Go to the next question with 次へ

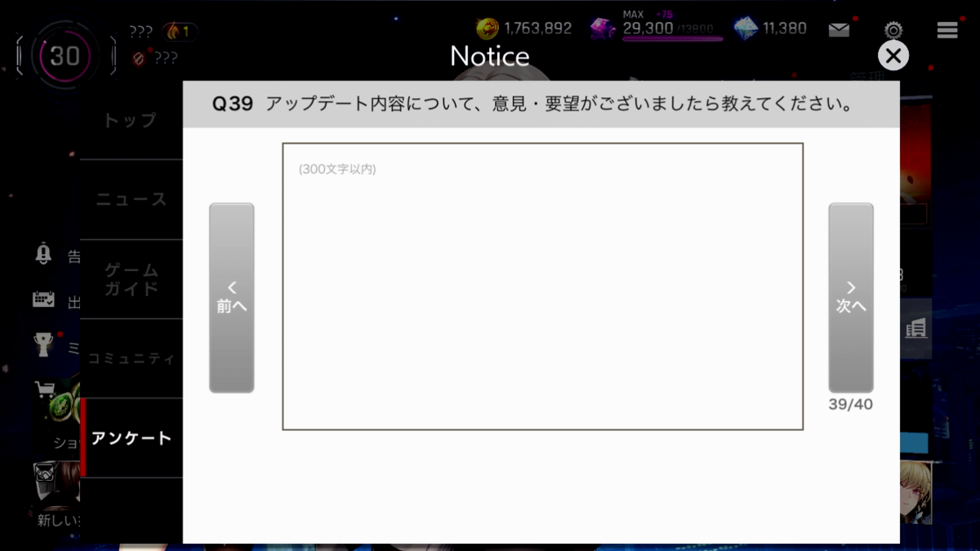coord(851,298)
